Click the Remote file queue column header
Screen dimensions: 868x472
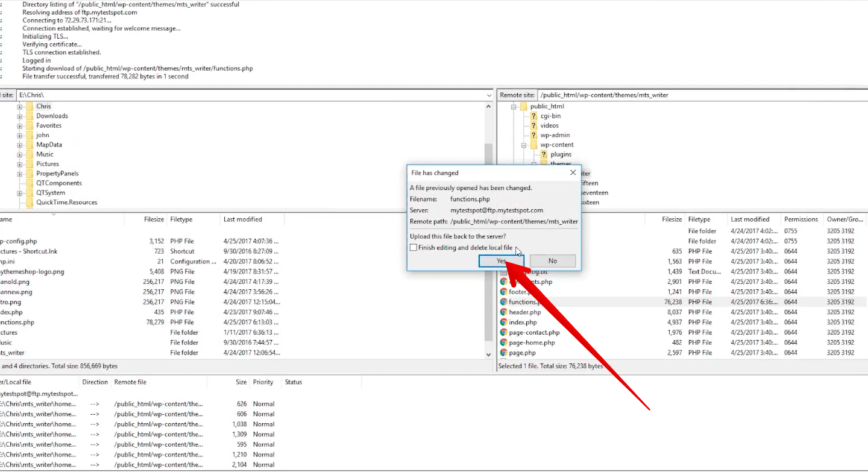130,382
